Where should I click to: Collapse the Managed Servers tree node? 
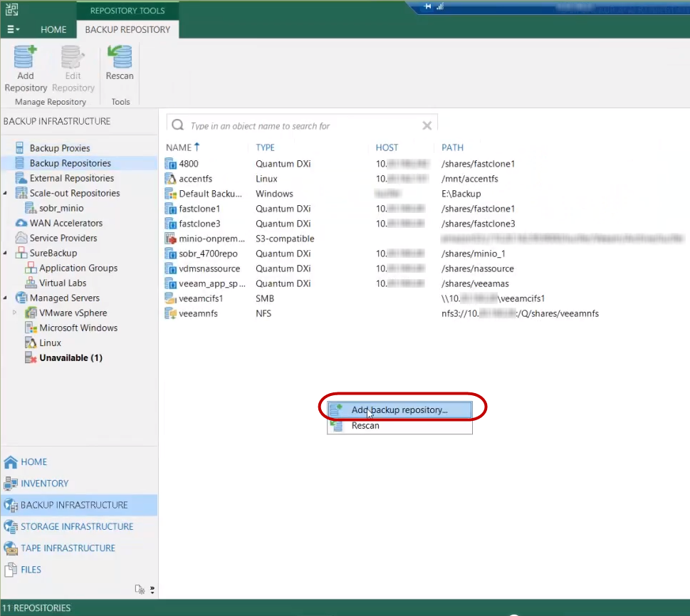[6, 298]
